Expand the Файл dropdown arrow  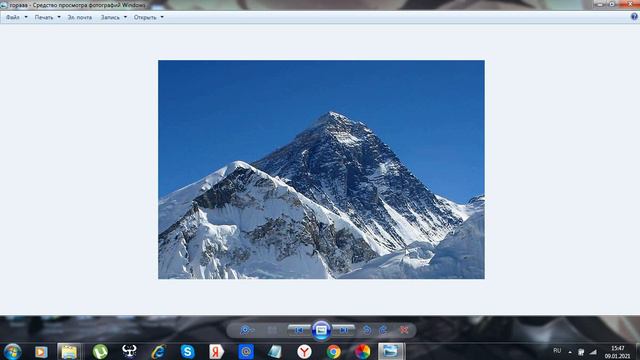26,17
